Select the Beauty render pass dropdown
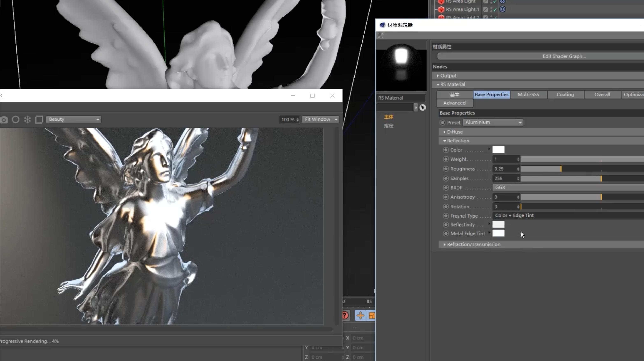This screenshot has height=361, width=644. click(x=73, y=119)
